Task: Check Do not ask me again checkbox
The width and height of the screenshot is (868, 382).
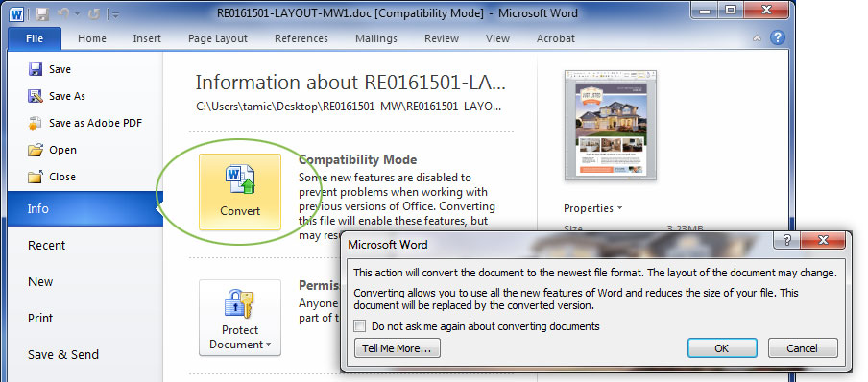Action: point(360,326)
